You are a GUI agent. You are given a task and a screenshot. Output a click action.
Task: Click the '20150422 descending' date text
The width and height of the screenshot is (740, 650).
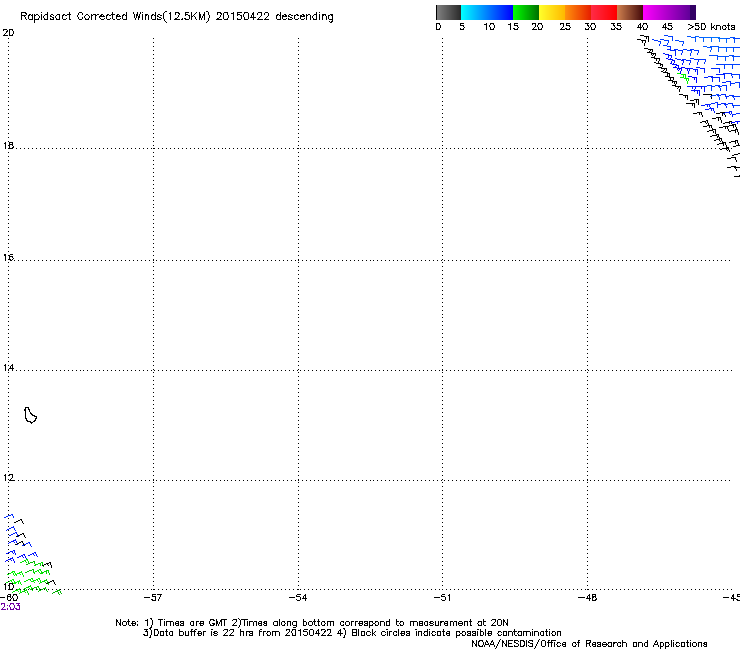click(x=274, y=16)
